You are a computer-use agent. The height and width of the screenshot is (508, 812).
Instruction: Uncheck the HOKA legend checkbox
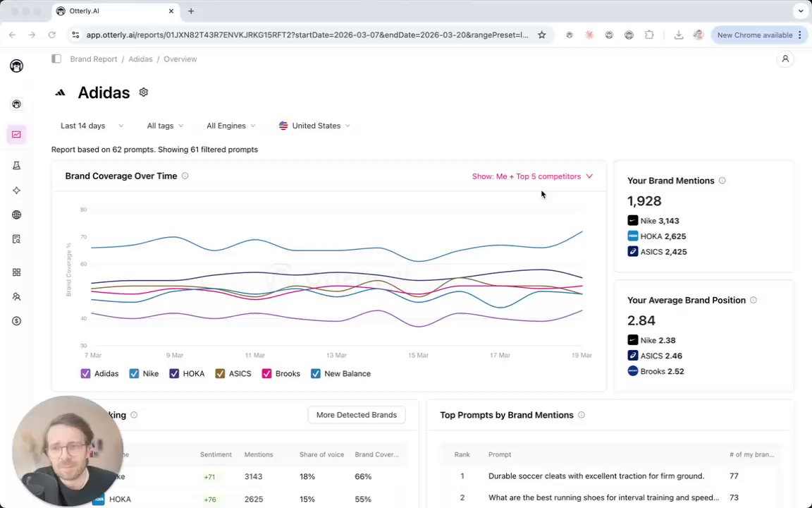coord(174,373)
